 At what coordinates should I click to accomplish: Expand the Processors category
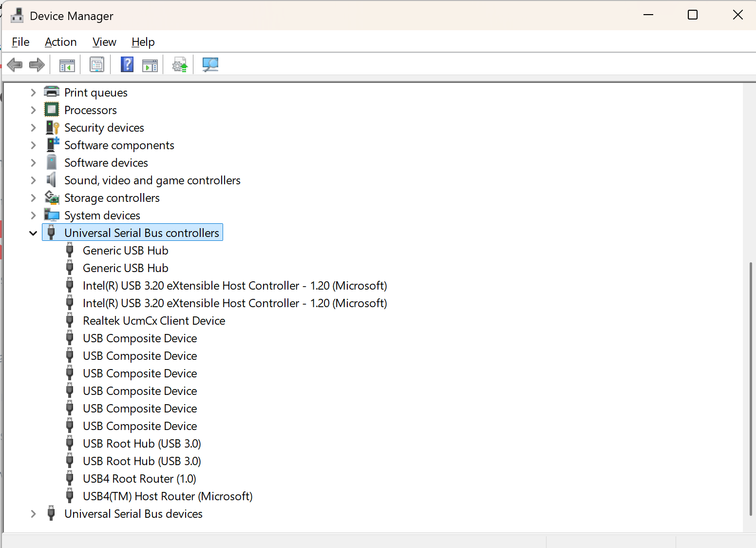point(33,110)
